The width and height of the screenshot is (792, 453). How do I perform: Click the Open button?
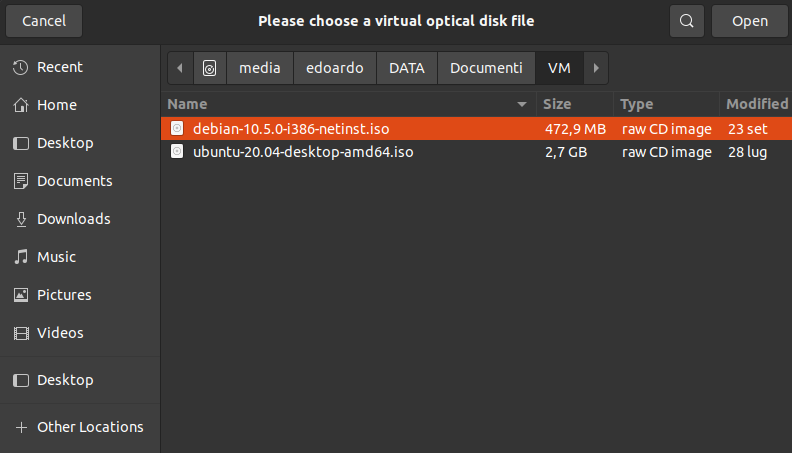tap(750, 21)
